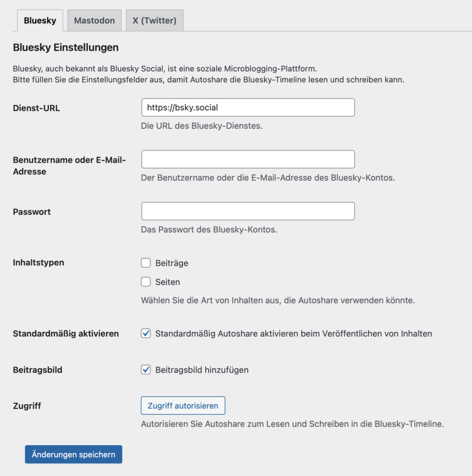
Task: Click the bold Passwort row label
Action: pyautogui.click(x=32, y=212)
